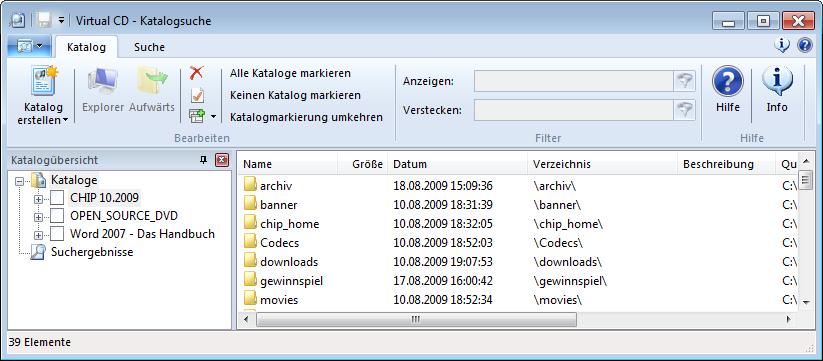Viewport: 823px width, 361px height.
Task: Select CHIP 10.2009 catalog label
Action: (x=104, y=198)
